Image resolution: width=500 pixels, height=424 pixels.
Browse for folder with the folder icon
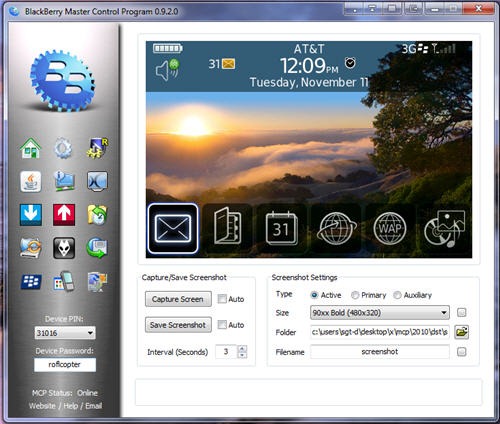462,332
